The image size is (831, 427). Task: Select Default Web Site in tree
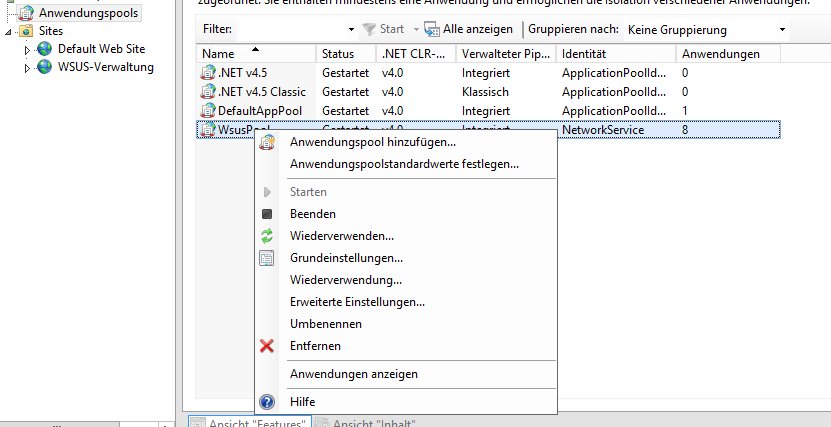pos(101,49)
